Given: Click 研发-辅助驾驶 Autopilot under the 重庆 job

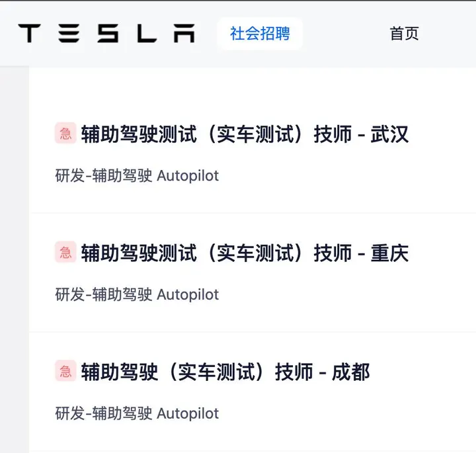Looking at the screenshot, I should (x=137, y=294).
